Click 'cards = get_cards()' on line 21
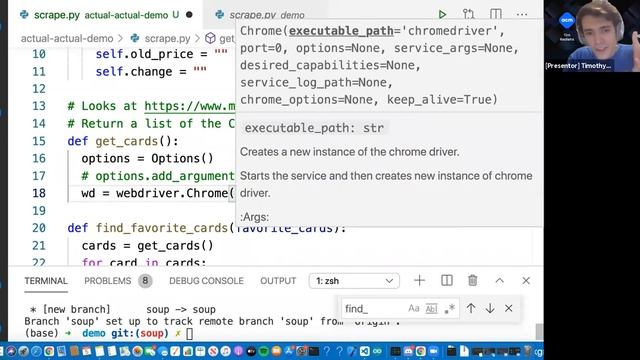 [x=147, y=246]
